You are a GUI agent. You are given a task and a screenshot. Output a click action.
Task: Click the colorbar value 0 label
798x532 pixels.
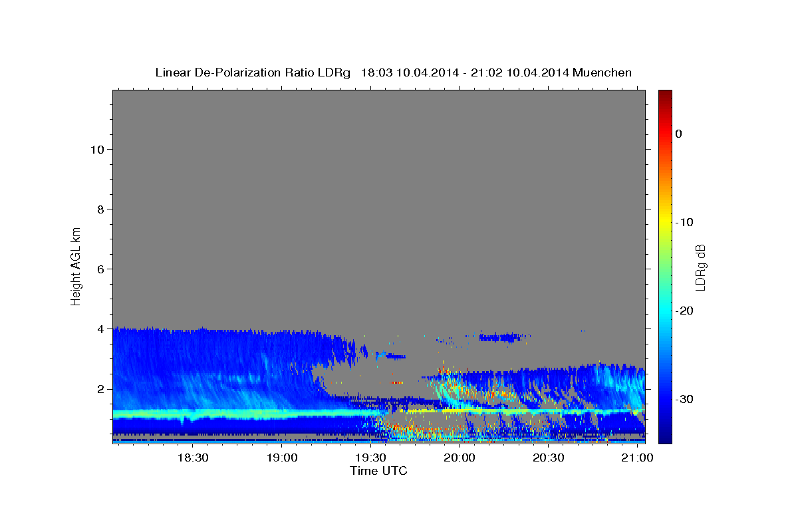click(x=679, y=134)
